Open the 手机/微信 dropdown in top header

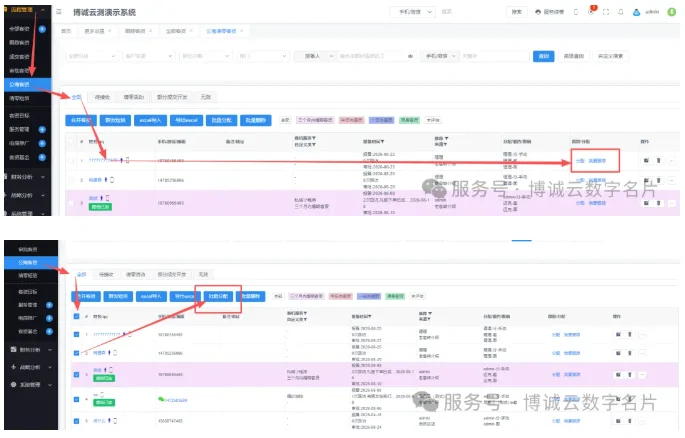(412, 12)
